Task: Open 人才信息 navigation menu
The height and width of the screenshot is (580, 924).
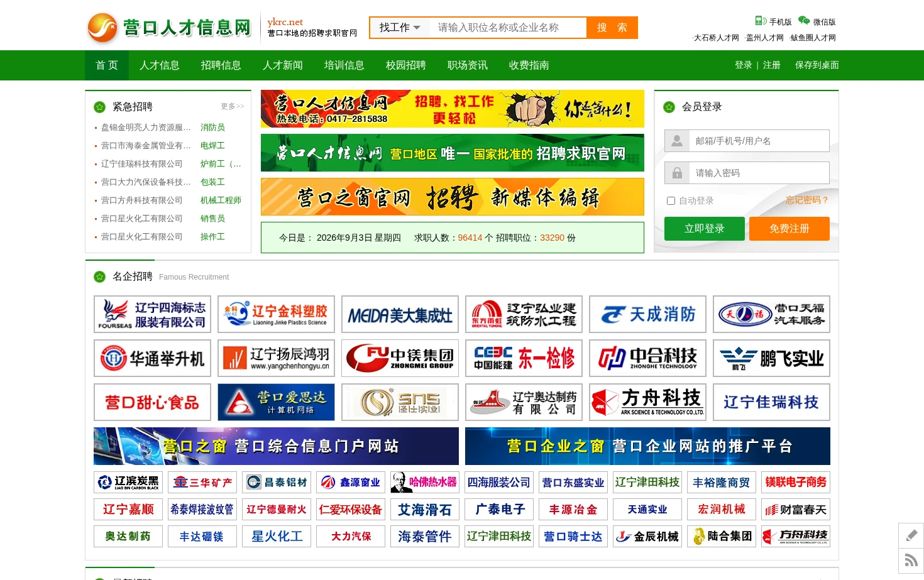Action: click(160, 65)
